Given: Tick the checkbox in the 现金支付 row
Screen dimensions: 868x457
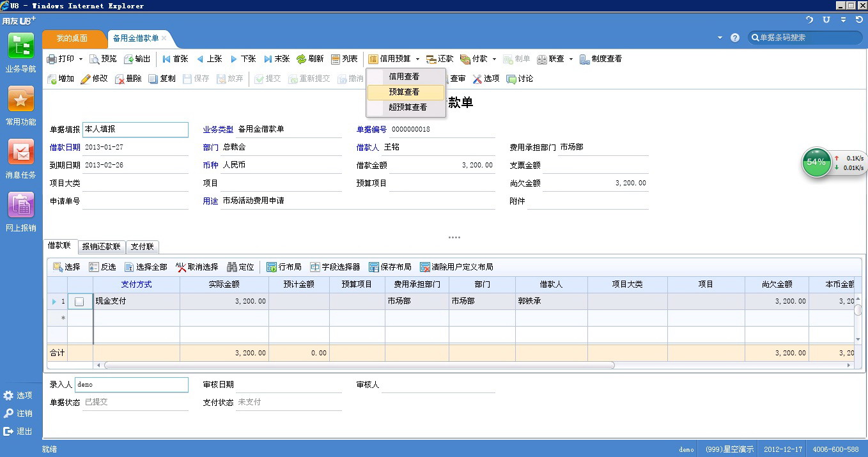Looking at the screenshot, I should click(79, 302).
